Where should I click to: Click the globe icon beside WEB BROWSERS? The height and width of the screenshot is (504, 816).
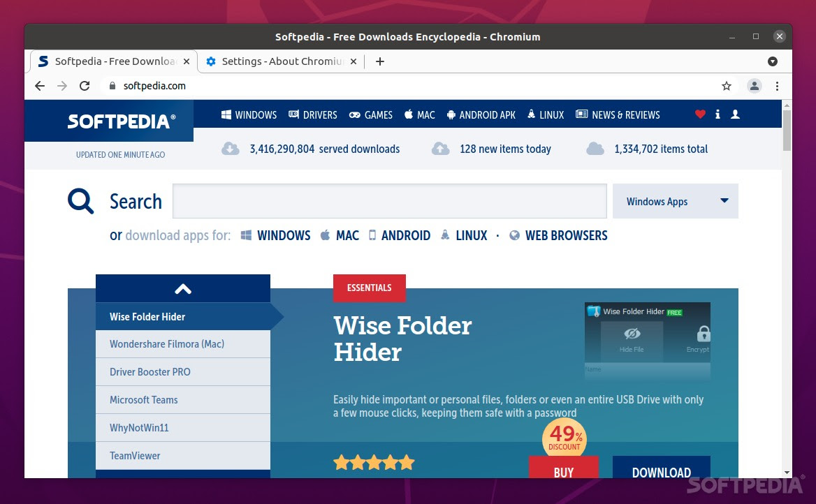click(514, 236)
